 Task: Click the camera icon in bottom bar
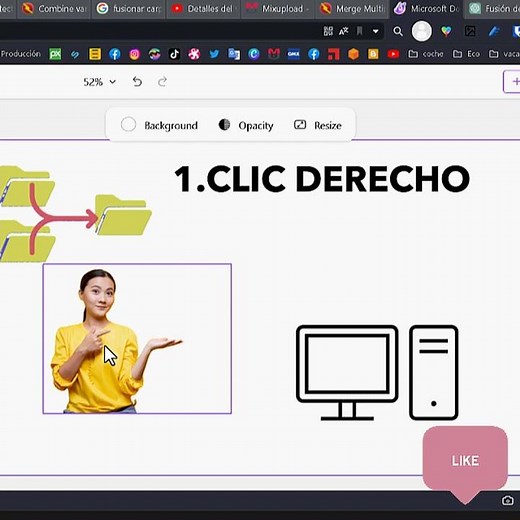[x=507, y=500]
